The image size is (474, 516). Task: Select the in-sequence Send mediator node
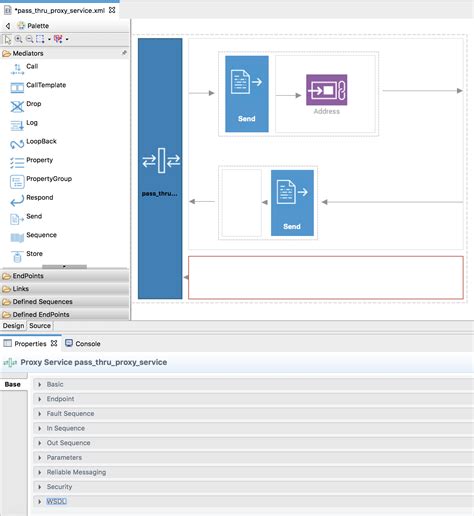247,94
